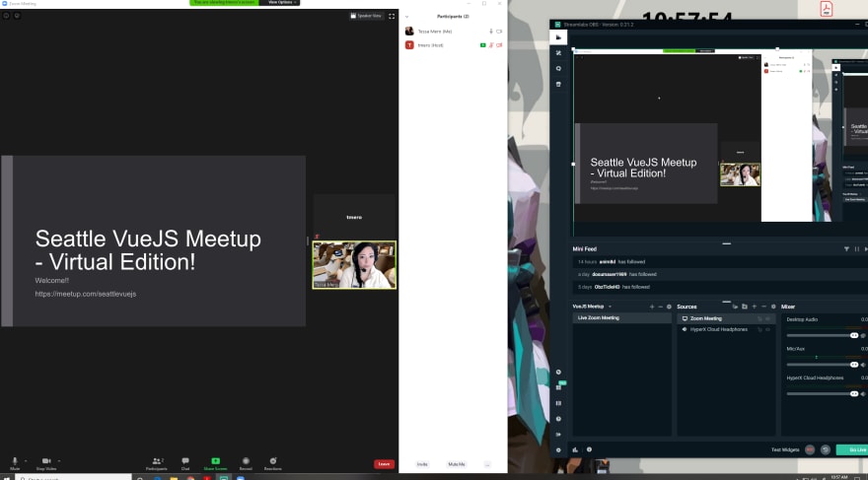Image resolution: width=868 pixels, height=480 pixels.
Task: Click Invite in Participants panel
Action: [x=422, y=464]
